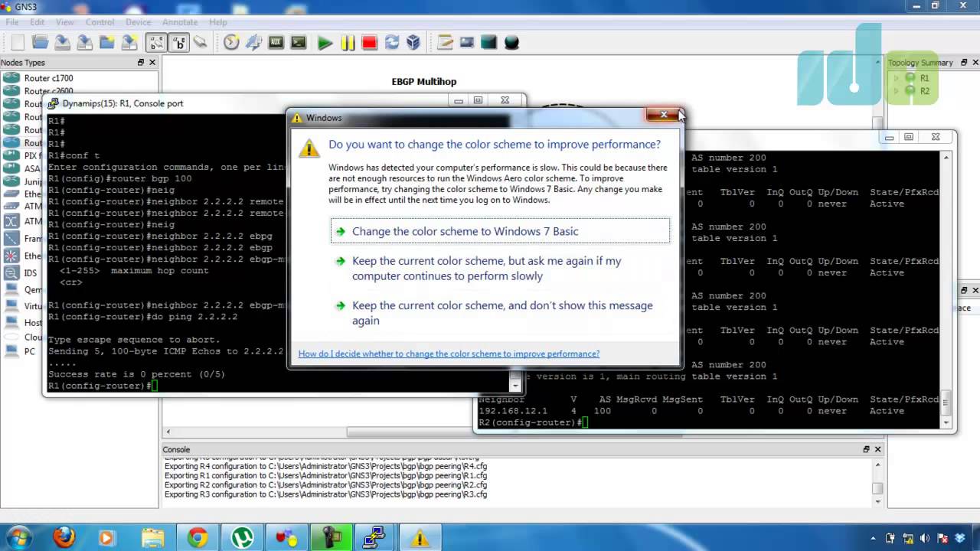Select the ASA firewall node icon

(11, 169)
